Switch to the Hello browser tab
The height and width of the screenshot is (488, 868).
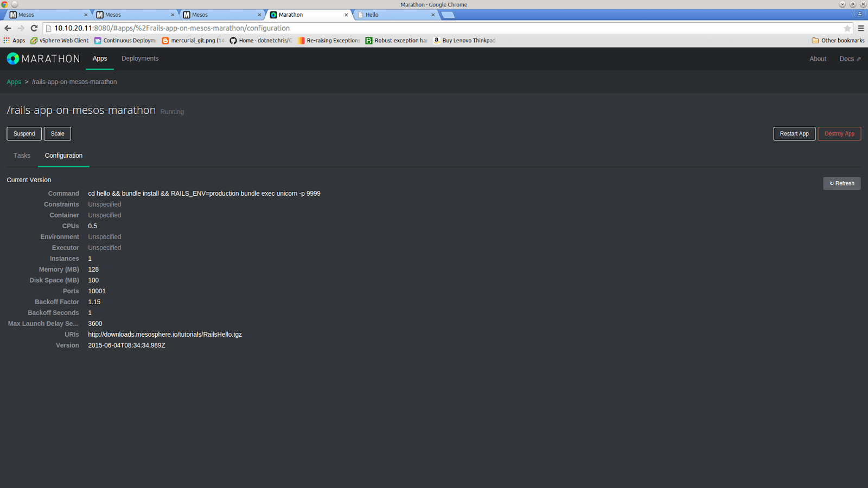point(394,15)
